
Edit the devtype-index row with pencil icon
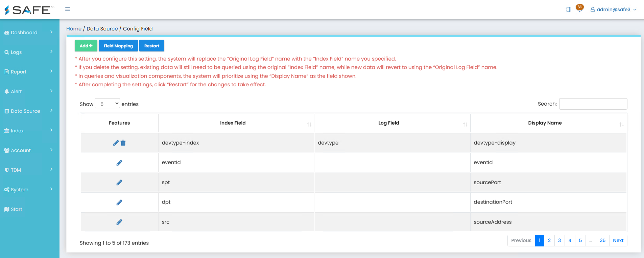116,143
